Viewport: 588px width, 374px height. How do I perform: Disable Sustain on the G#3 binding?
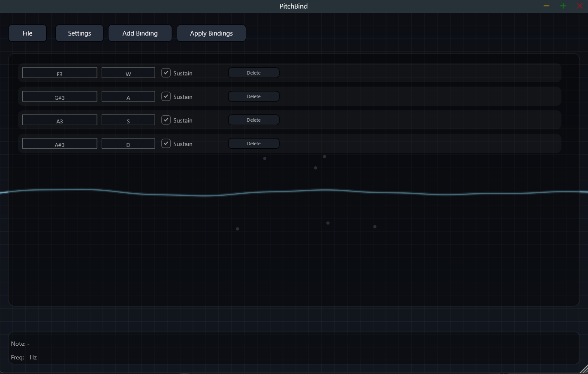[166, 96]
